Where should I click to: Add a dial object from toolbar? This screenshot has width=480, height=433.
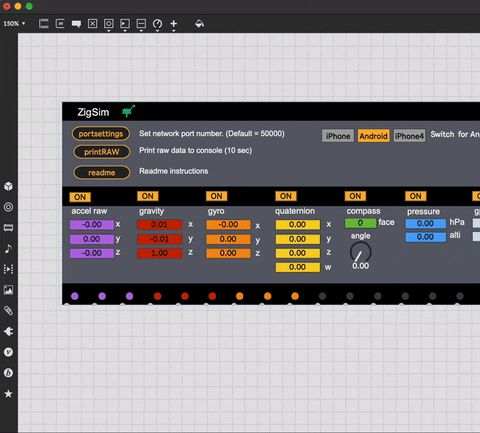click(157, 24)
